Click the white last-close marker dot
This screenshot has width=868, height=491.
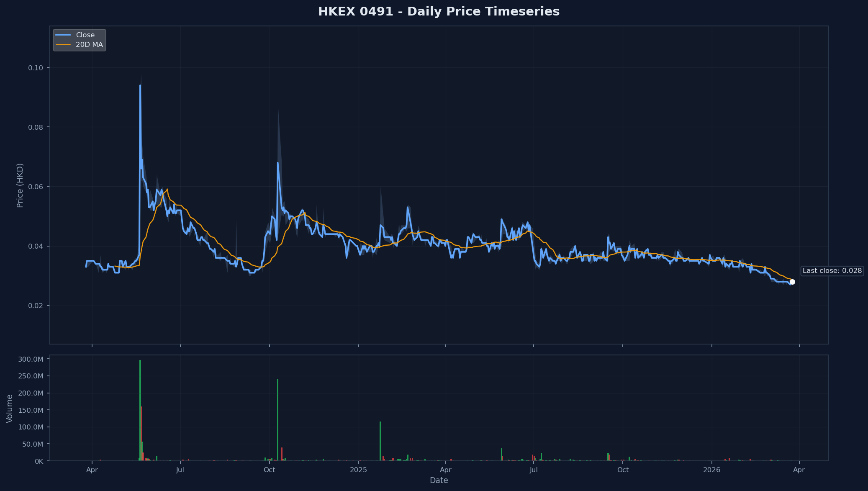click(792, 282)
